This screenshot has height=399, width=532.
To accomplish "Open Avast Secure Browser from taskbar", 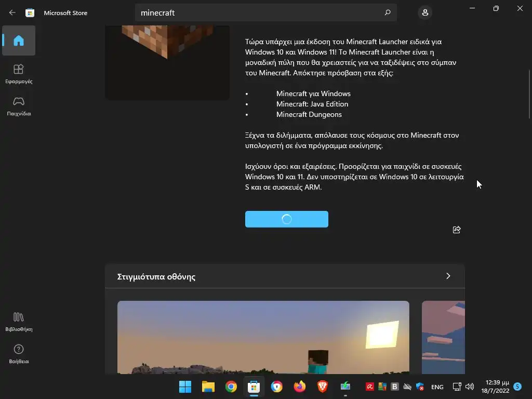I will 276,387.
